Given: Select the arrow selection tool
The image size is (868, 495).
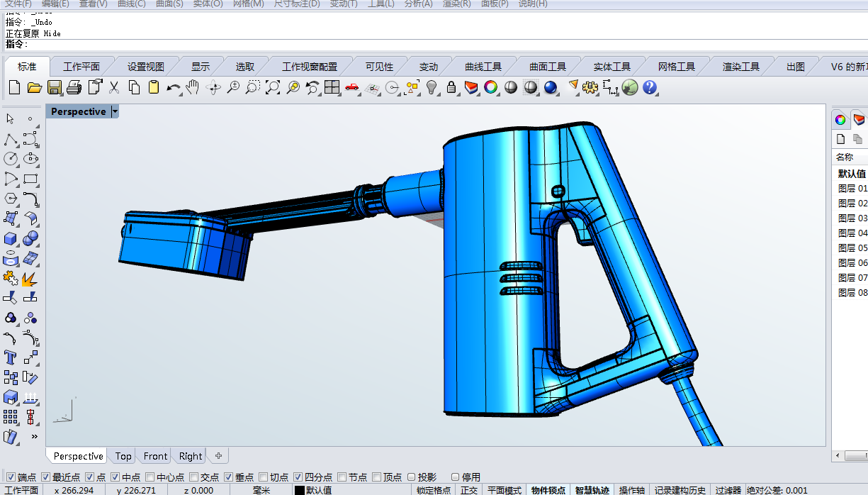Looking at the screenshot, I should [11, 118].
